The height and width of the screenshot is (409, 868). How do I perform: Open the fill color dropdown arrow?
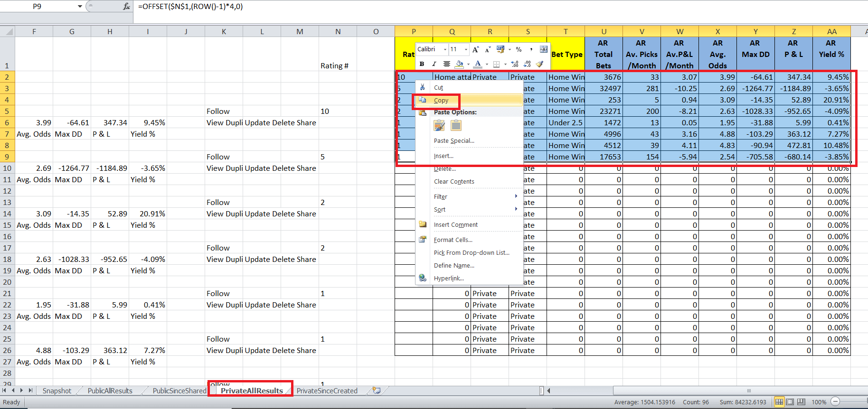(468, 64)
